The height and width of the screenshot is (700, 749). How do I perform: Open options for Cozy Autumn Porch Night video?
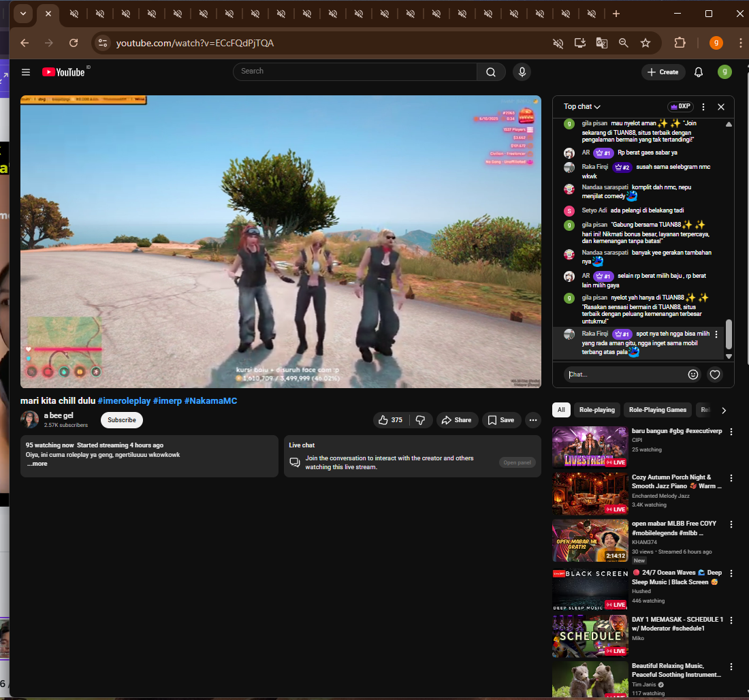click(731, 478)
